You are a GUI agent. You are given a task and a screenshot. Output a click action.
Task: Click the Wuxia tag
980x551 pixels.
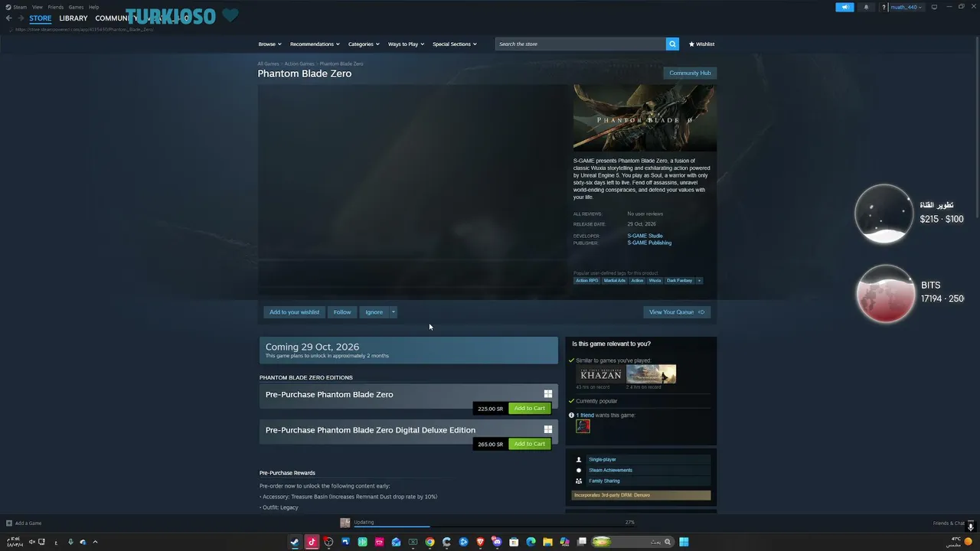coord(655,281)
